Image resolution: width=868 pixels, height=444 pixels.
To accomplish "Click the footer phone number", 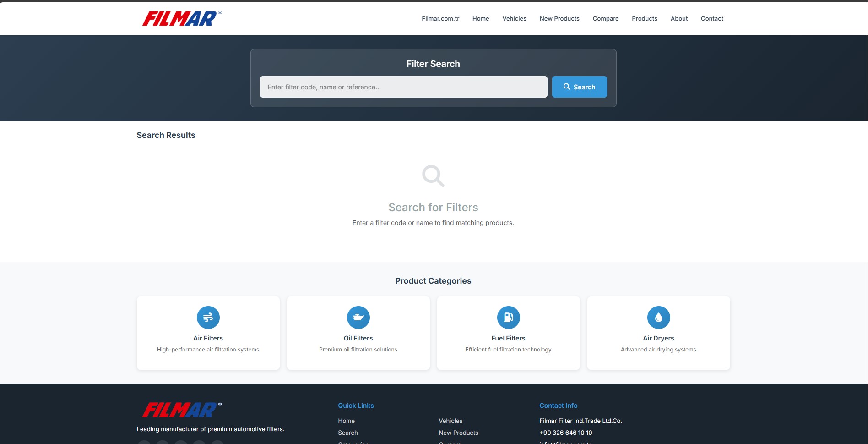I will click(565, 433).
